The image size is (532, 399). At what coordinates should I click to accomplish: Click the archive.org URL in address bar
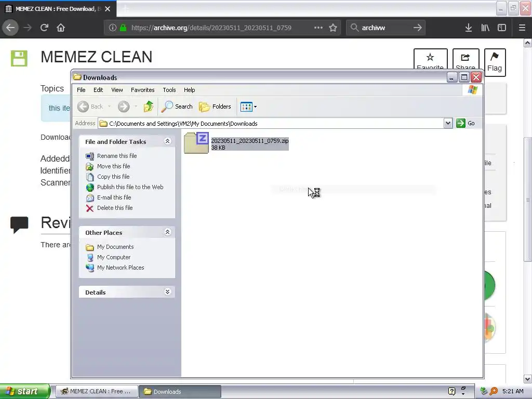pyautogui.click(x=211, y=28)
